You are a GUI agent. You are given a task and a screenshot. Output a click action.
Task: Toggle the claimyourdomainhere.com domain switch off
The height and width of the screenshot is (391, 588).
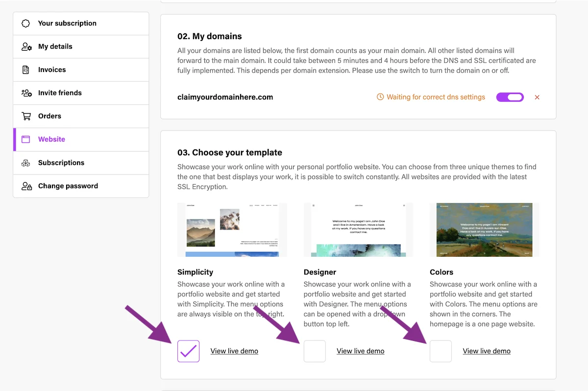(510, 98)
